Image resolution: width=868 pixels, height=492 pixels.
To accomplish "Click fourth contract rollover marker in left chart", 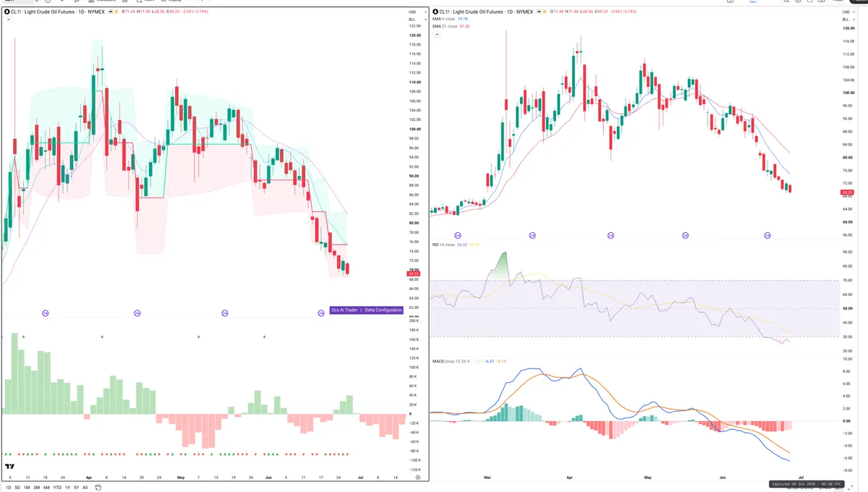I will click(321, 313).
